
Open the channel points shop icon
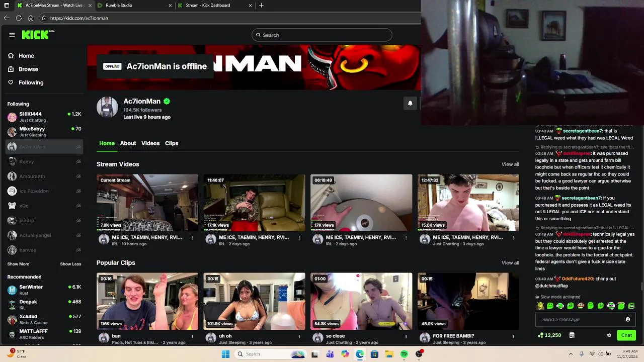point(572,335)
